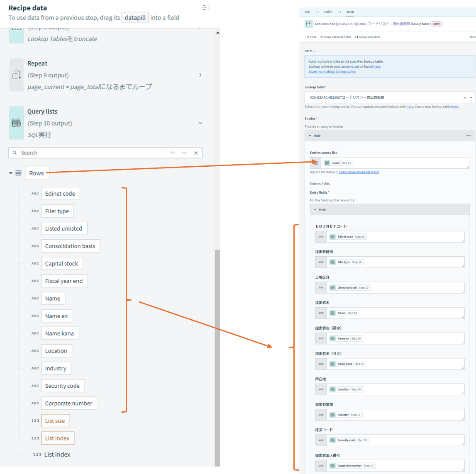This screenshot has width=476, height=474.
Task: Open the Setup breadcrumb tab
Action: click(350, 12)
